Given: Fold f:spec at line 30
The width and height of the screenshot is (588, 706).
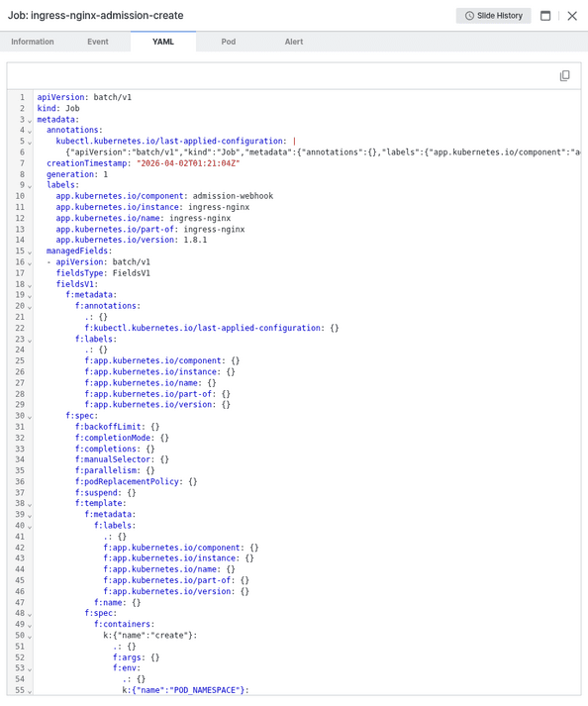Looking at the screenshot, I should [30, 417].
